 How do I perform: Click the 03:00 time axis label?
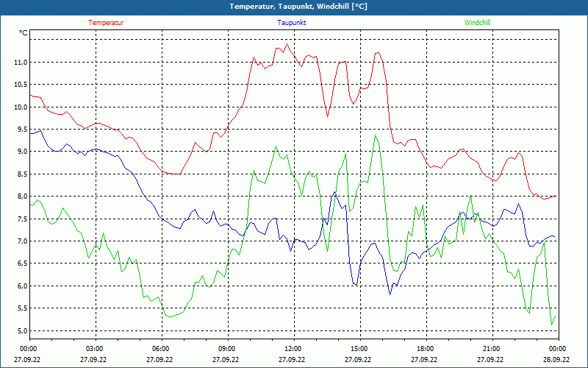(95, 349)
